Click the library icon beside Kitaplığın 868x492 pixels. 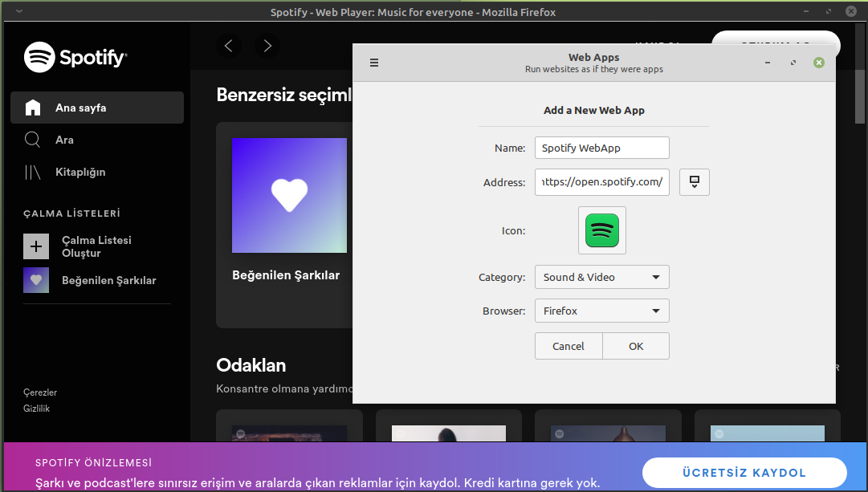pos(33,172)
